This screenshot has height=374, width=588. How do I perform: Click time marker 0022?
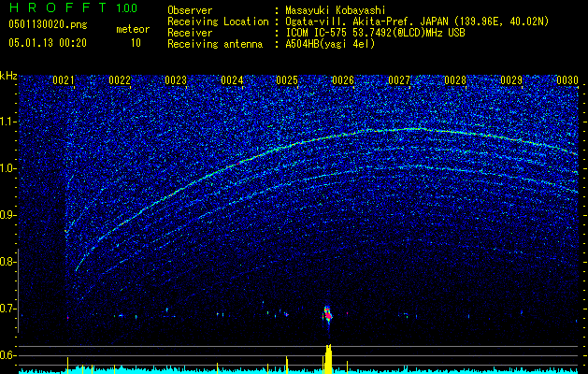pyautogui.click(x=120, y=80)
